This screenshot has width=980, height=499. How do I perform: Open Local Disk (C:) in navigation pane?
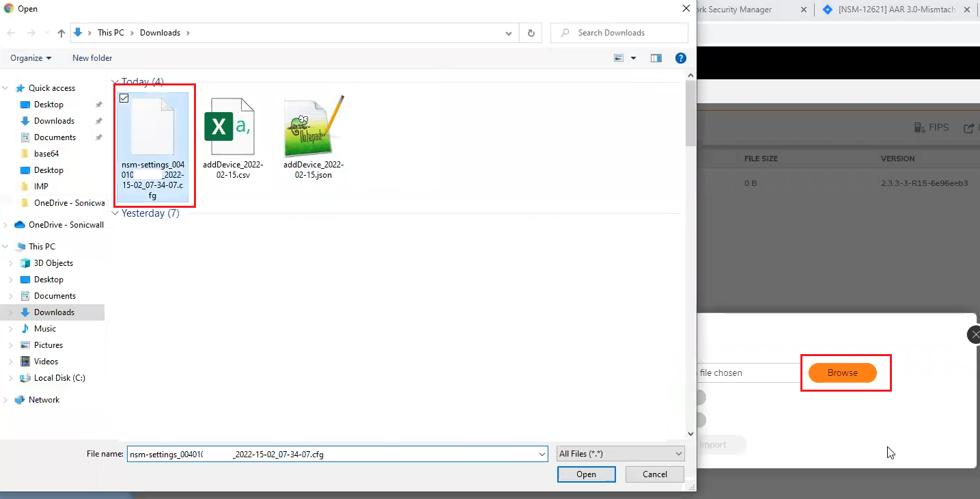point(59,378)
